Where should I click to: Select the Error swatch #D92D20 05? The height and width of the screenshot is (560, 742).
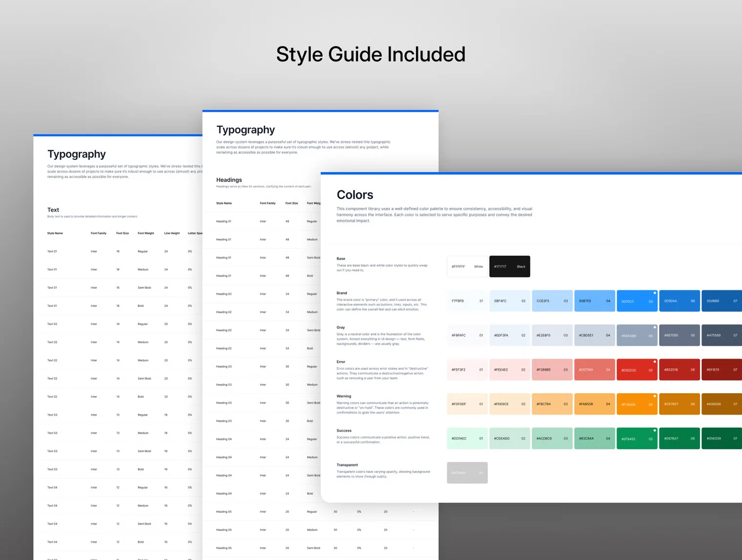coord(637,370)
